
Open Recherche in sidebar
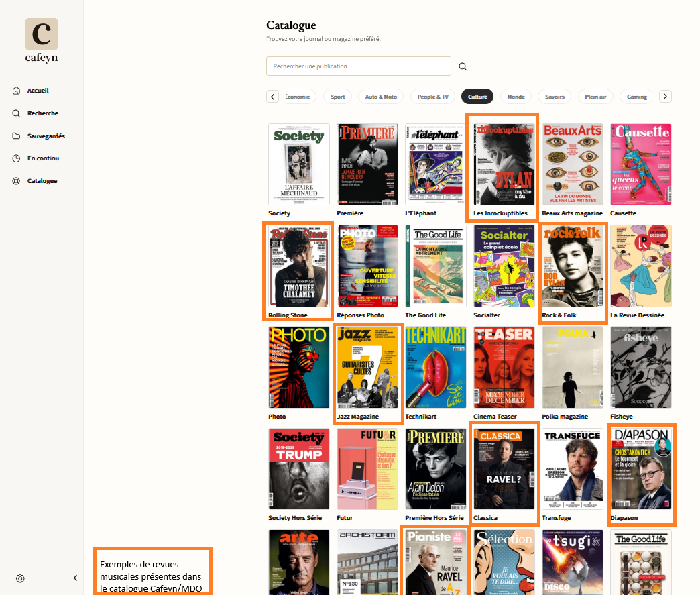pyautogui.click(x=43, y=113)
